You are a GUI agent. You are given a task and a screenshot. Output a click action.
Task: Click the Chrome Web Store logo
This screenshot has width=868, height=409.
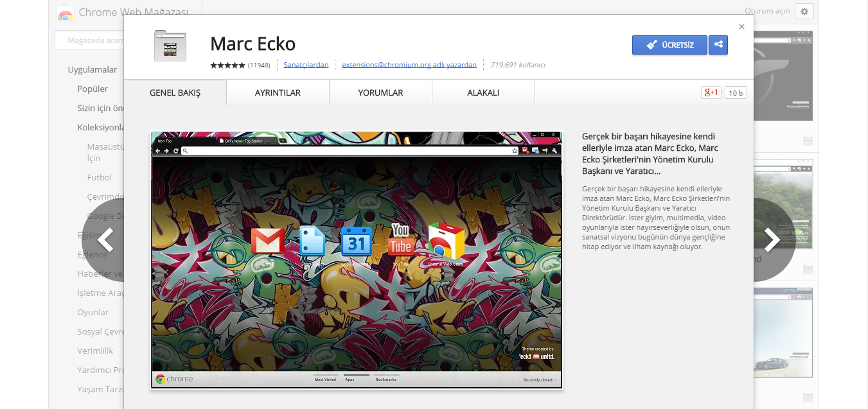coord(65,13)
